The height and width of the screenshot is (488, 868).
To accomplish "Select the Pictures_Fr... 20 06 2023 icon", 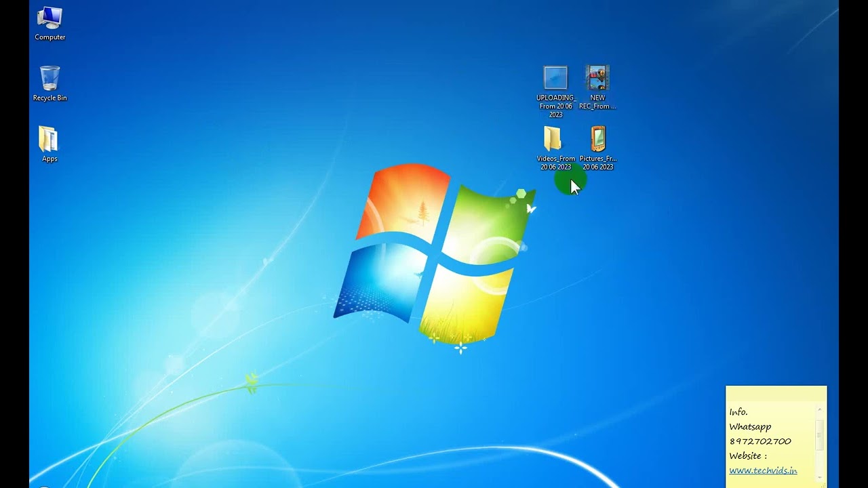I will point(597,148).
